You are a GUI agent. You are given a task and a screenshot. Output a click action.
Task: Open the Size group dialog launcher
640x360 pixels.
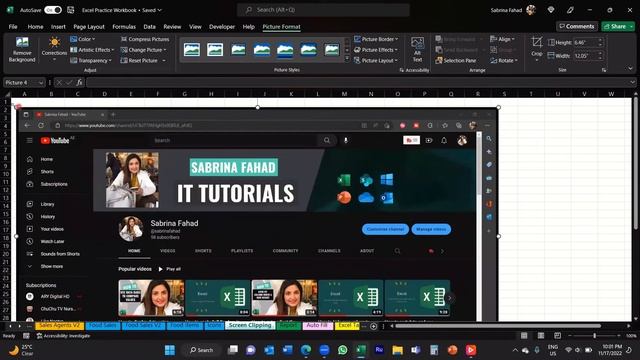click(x=604, y=70)
